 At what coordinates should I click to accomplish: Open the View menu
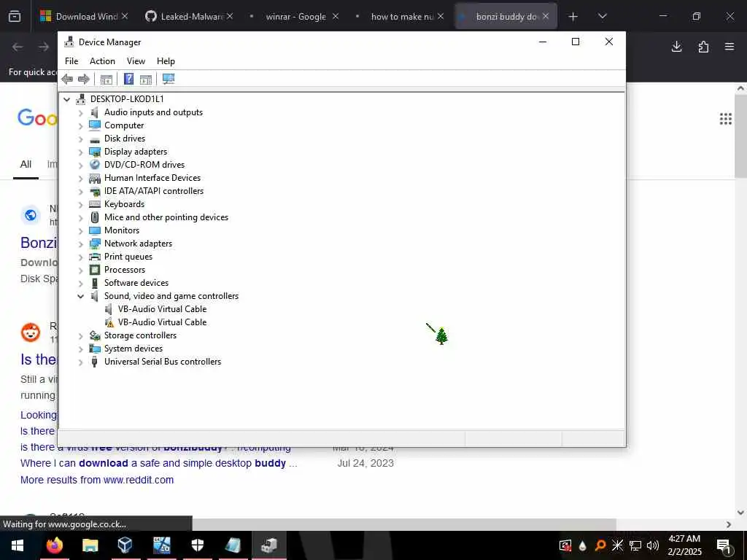coord(136,61)
